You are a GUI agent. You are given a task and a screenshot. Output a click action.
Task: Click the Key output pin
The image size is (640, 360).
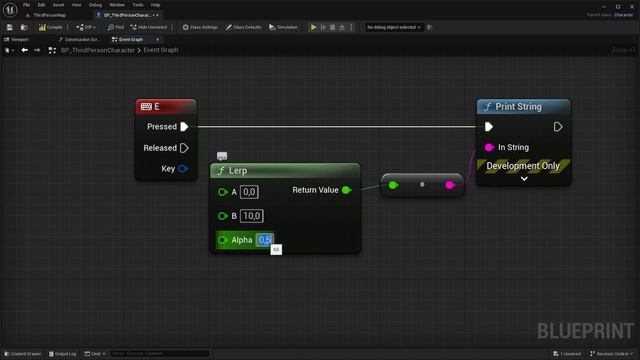183,169
